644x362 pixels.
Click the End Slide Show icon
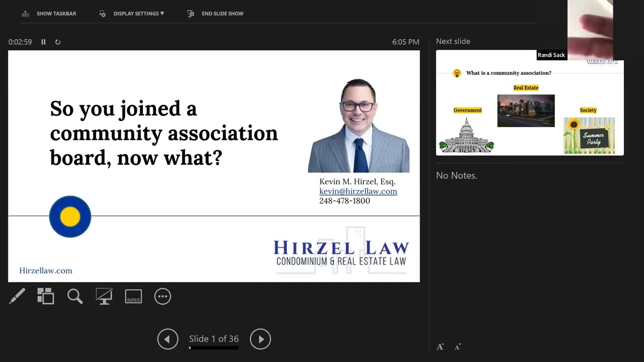click(191, 14)
